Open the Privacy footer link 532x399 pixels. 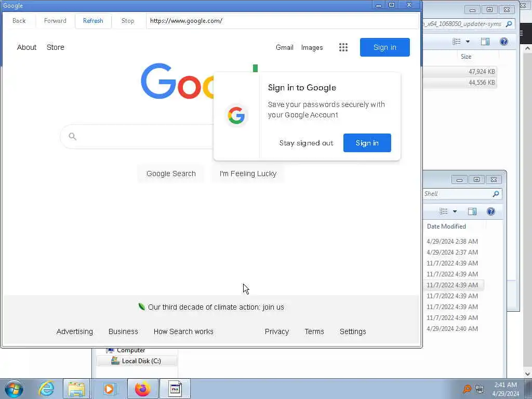(x=277, y=331)
